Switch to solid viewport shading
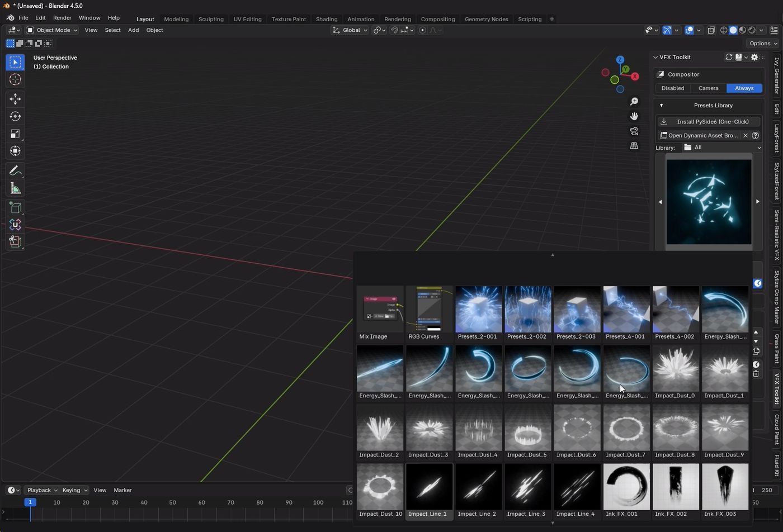The height and width of the screenshot is (532, 783). (733, 30)
